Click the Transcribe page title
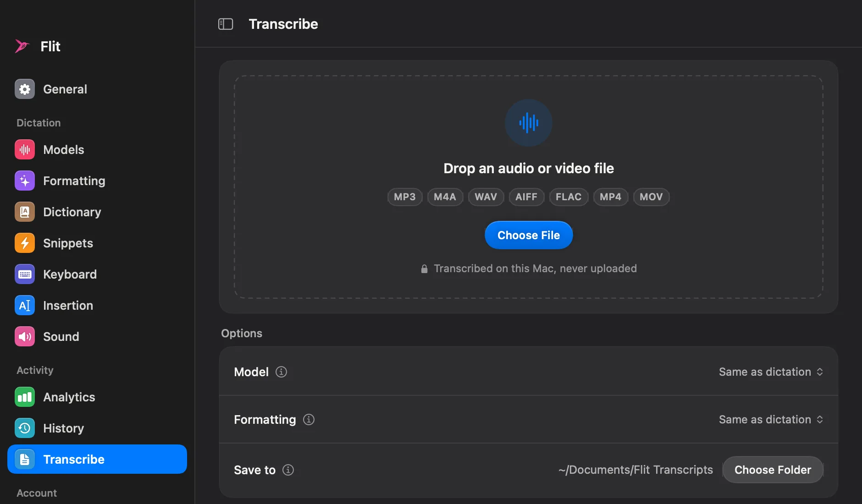 click(x=283, y=24)
